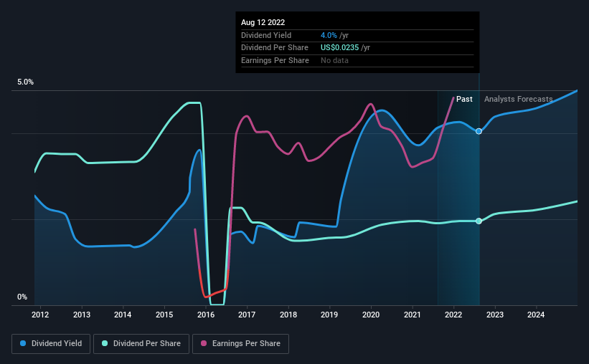Click the Past region label
The height and width of the screenshot is (364, 589).
pos(464,99)
